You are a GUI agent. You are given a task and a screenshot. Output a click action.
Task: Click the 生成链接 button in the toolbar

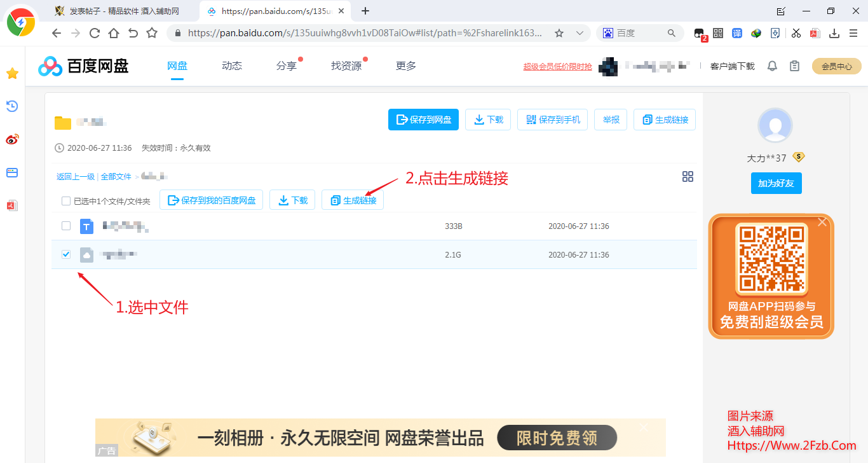point(352,199)
